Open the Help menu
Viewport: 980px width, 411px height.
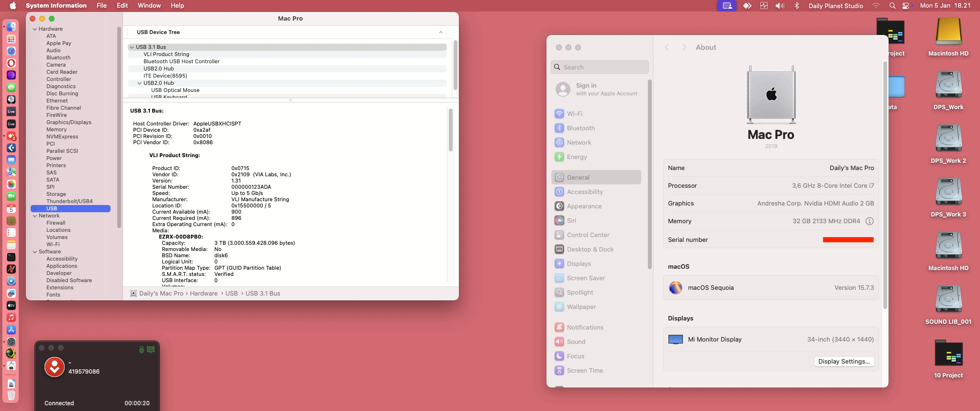point(177,6)
